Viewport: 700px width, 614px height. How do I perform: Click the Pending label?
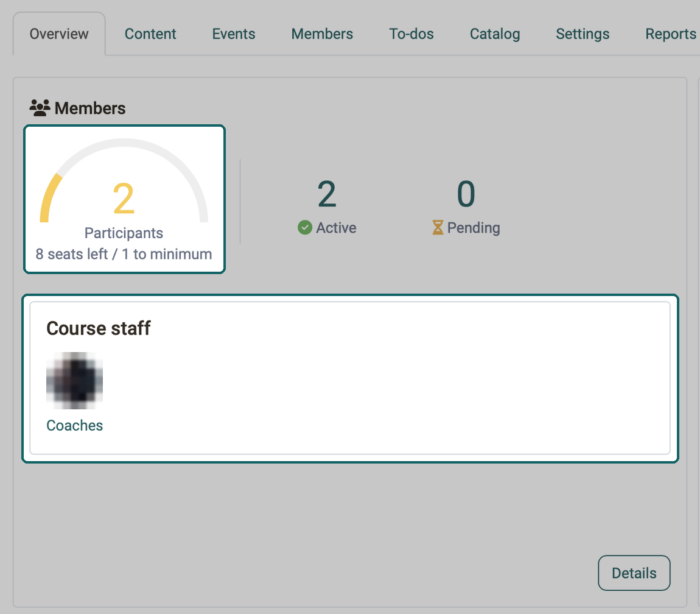(474, 228)
